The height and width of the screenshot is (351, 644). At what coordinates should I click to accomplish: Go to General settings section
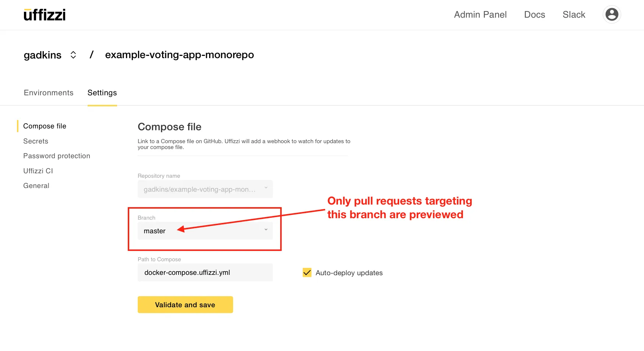[x=36, y=186]
